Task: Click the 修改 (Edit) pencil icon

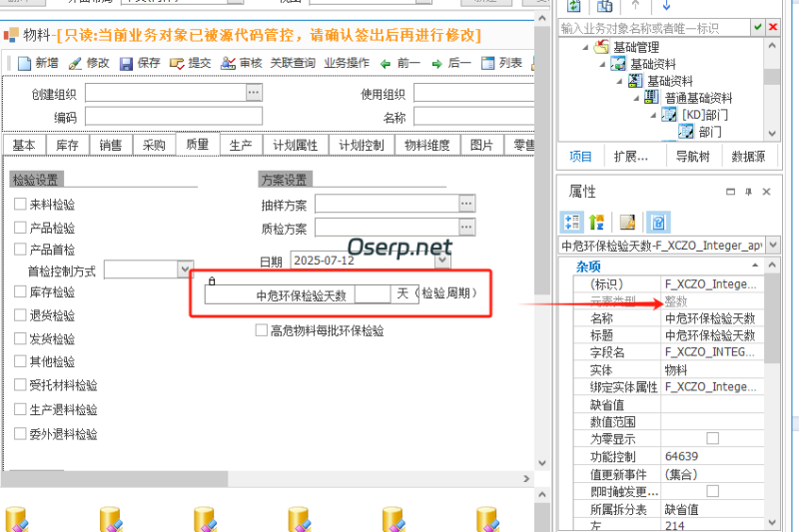Action: pyautogui.click(x=75, y=63)
